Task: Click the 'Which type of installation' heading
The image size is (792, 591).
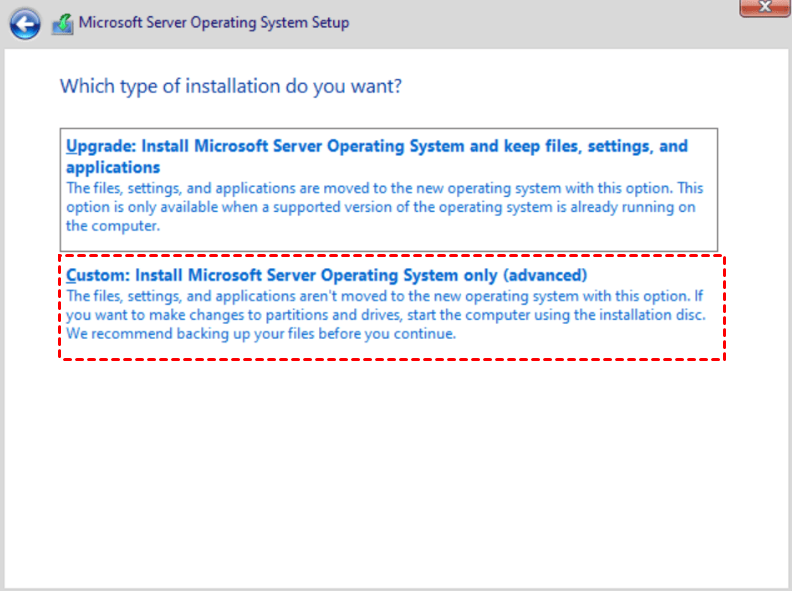Action: (231, 86)
